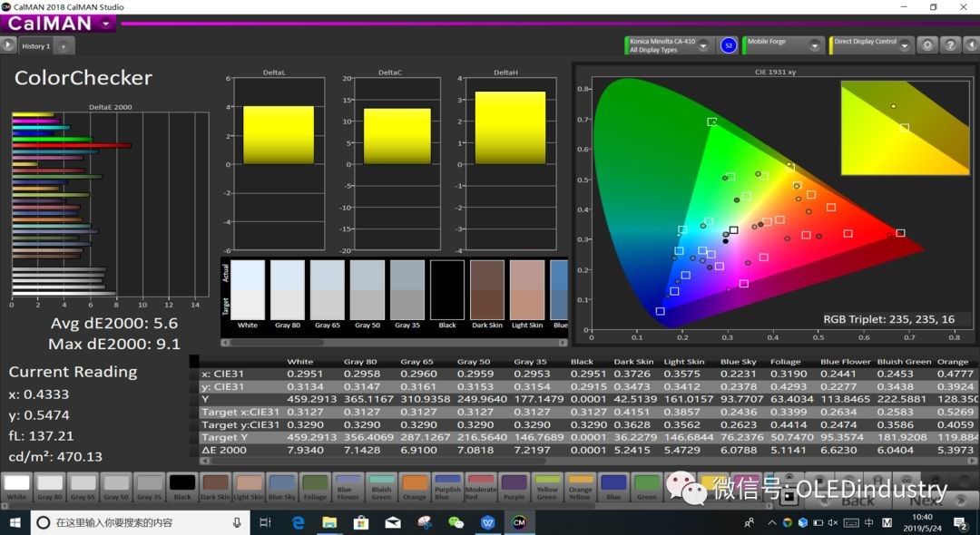This screenshot has height=535, width=980.
Task: Click the White patch button
Action: pos(16,487)
